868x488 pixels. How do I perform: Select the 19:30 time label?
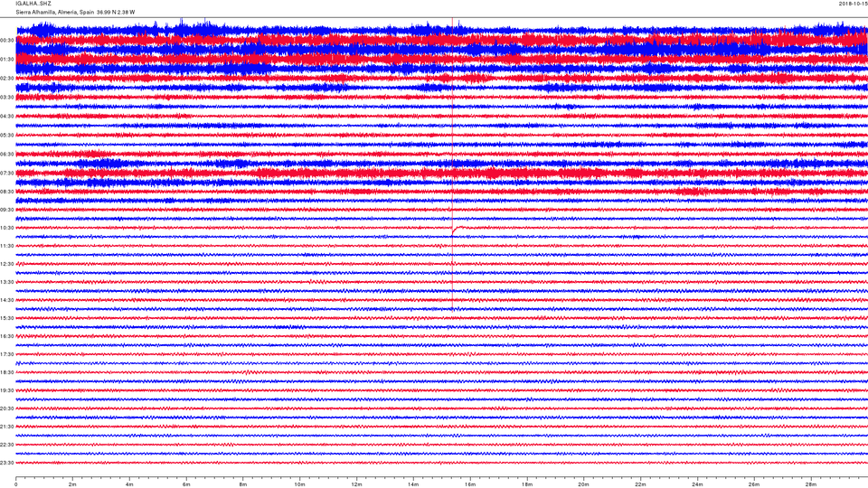pos(7,390)
